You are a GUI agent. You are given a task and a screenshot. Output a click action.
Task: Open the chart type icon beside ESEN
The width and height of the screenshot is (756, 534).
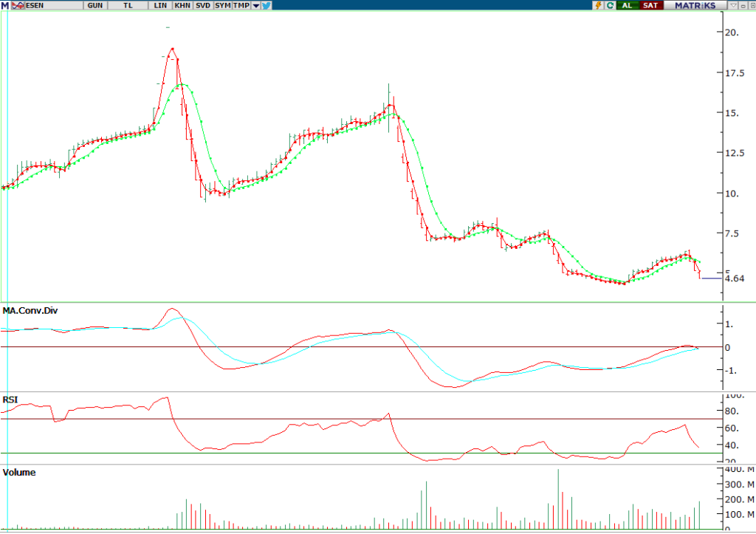(x=18, y=5)
